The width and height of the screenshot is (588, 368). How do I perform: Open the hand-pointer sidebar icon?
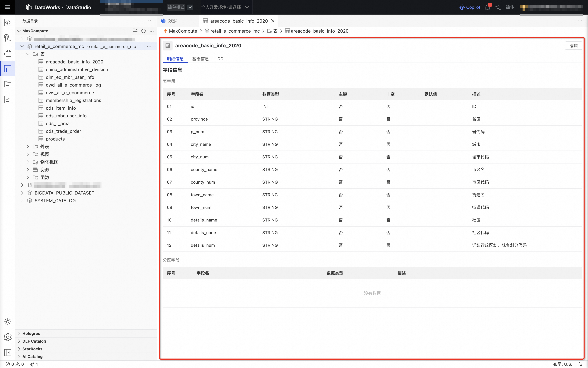point(8,38)
